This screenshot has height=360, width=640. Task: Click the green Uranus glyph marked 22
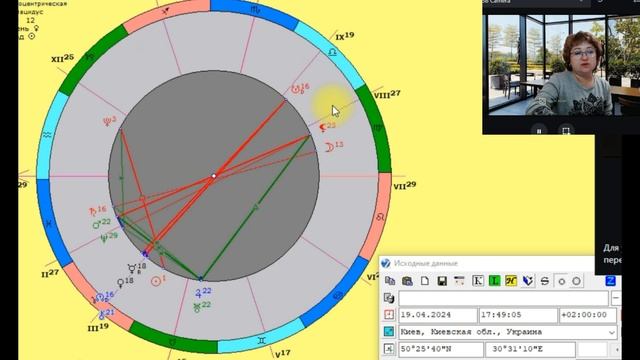tap(197, 308)
